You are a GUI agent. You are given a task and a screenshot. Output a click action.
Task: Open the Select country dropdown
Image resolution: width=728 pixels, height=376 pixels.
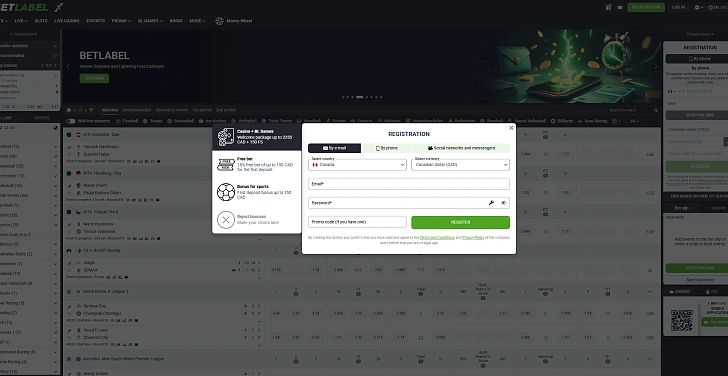357,164
